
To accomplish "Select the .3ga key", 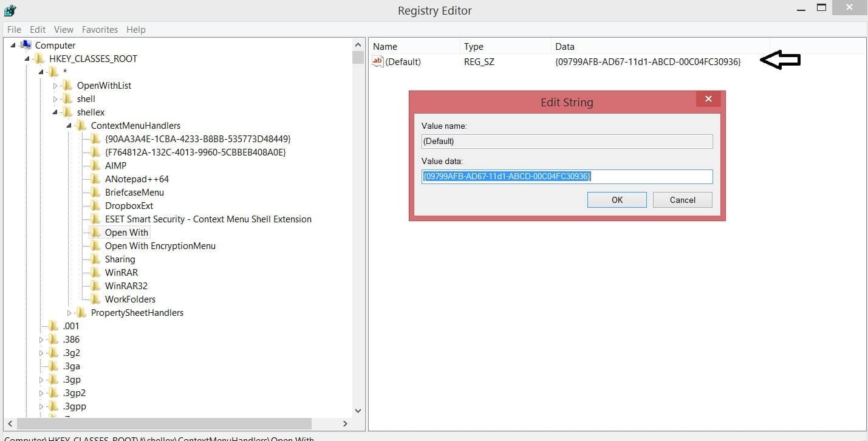I will (72, 366).
